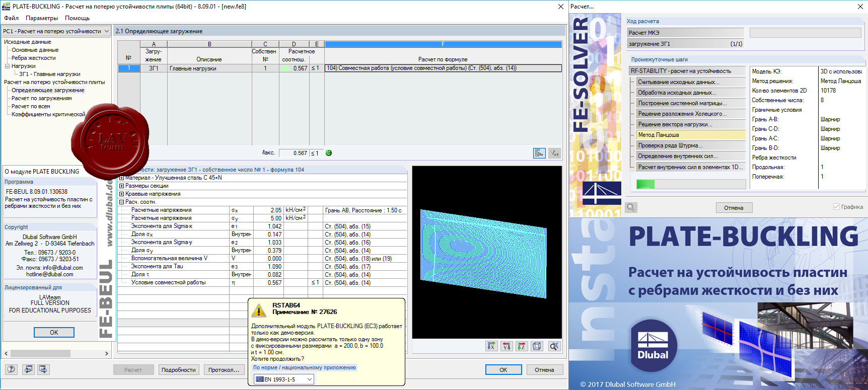Click column F header
The width and height of the screenshot is (868, 390).
pos(443,44)
